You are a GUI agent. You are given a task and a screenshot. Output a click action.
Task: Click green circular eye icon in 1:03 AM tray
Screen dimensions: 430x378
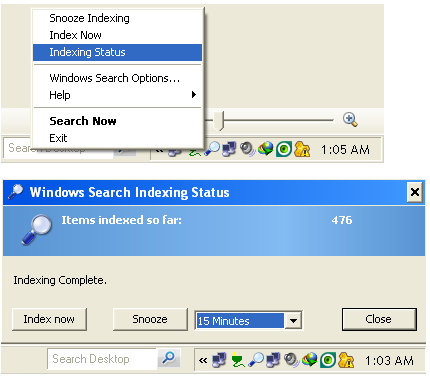coord(328,360)
